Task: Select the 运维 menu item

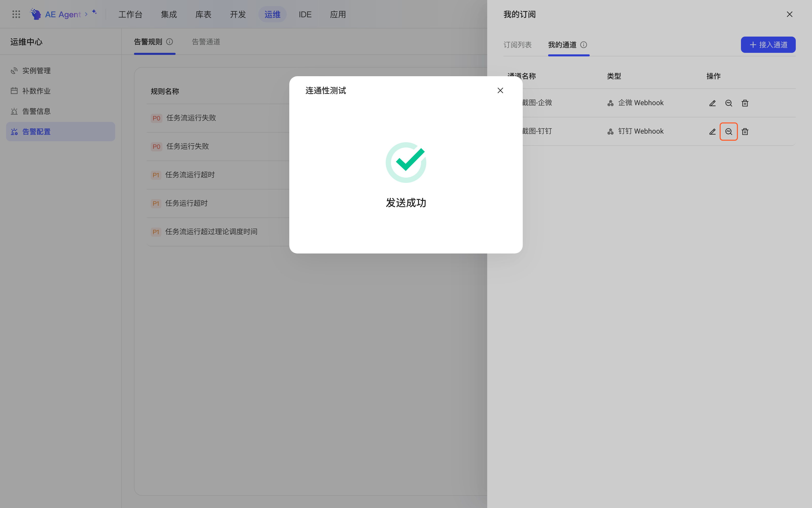Action: (273, 14)
